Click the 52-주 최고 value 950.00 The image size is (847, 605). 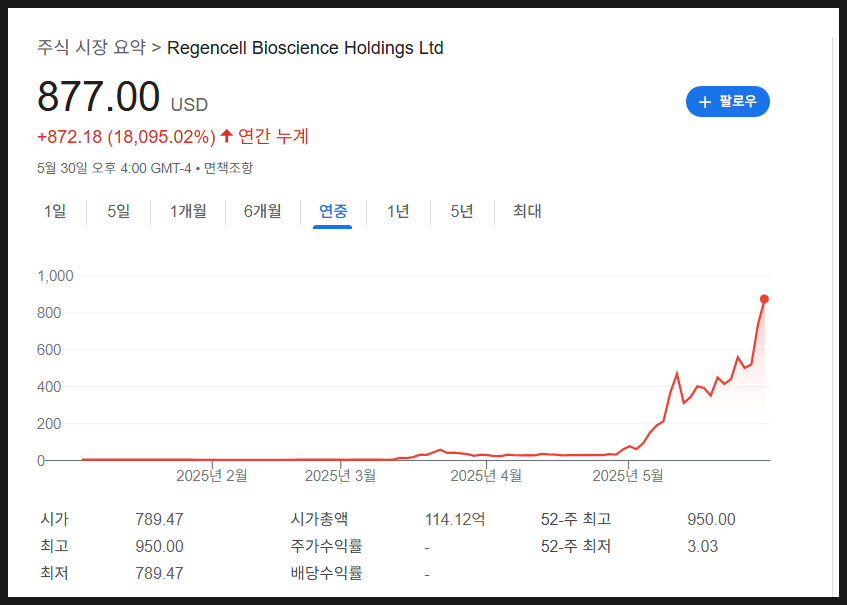pos(711,520)
